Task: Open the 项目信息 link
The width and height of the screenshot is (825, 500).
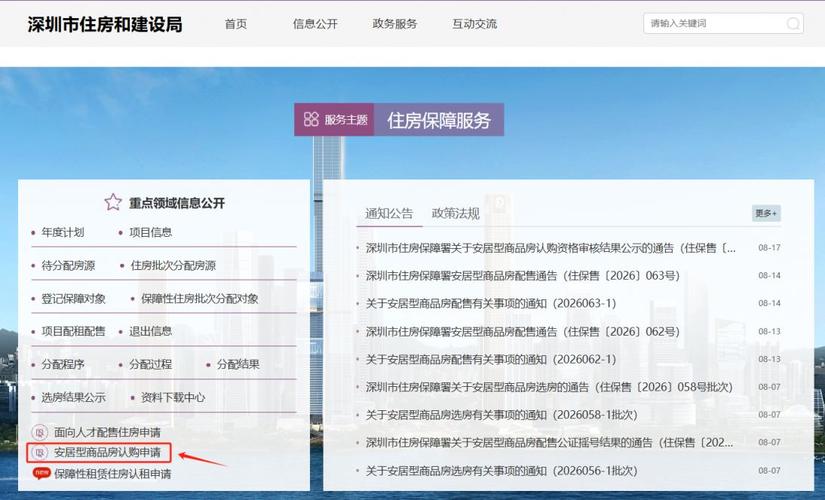Action: (x=150, y=232)
